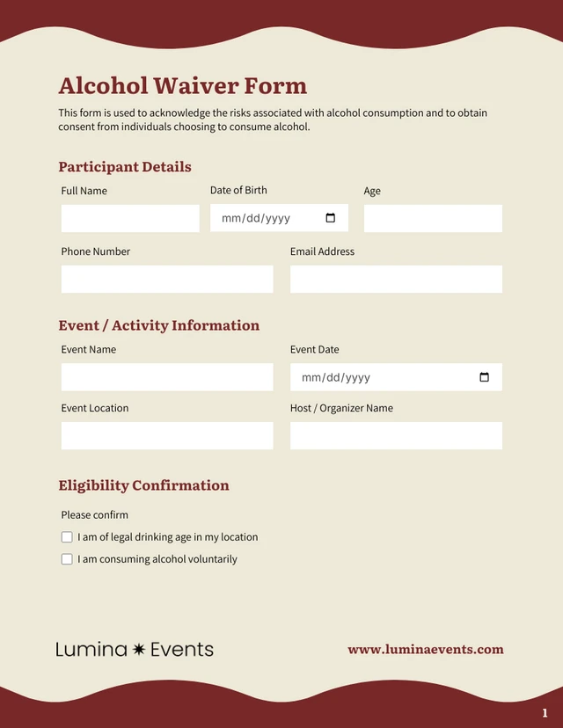Click the Date of Birth mm/dd/yyyy text
This screenshot has height=728, width=563.
click(256, 218)
